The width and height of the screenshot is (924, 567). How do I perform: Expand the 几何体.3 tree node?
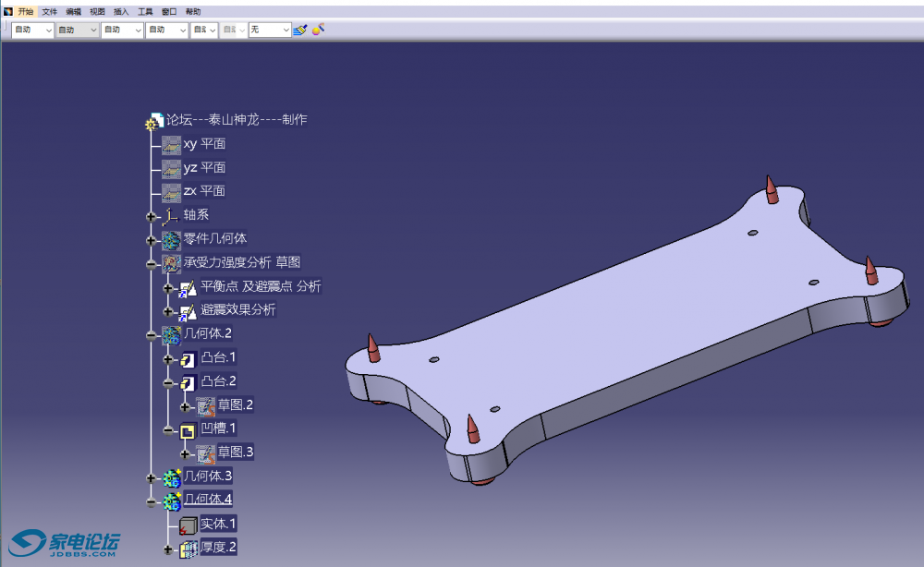tap(152, 477)
